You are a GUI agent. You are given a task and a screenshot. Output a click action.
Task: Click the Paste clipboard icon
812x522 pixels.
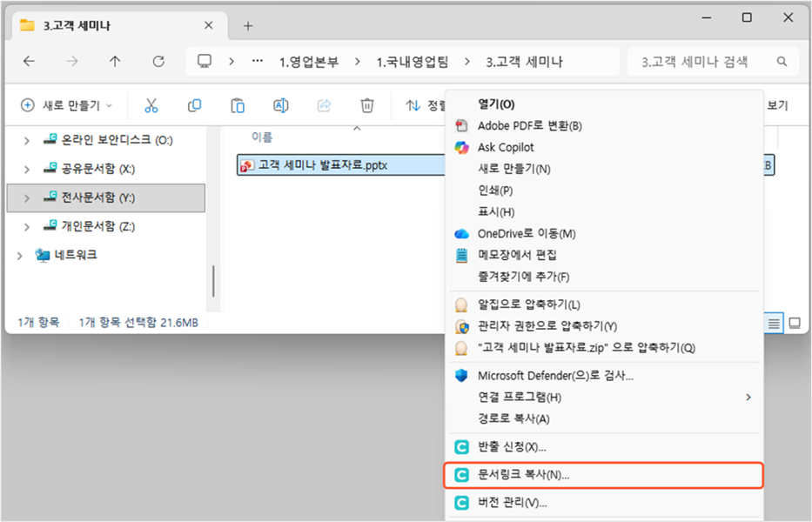[238, 105]
